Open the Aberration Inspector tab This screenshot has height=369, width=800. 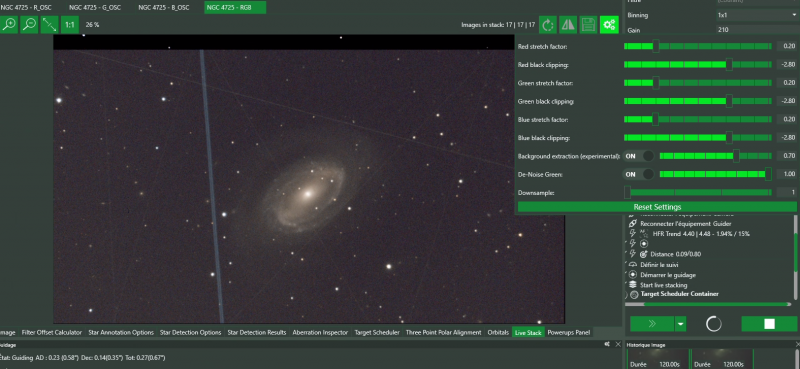pyautogui.click(x=320, y=332)
